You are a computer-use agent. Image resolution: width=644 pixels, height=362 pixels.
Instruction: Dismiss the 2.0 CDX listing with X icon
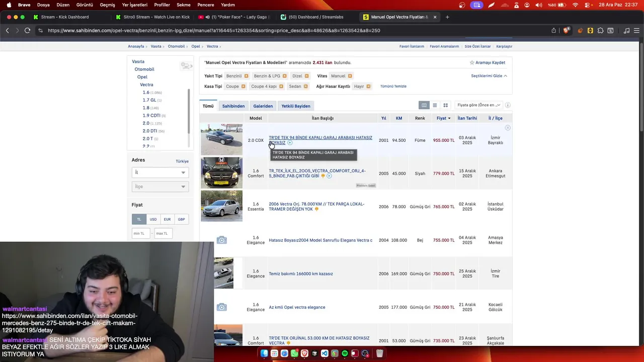[508, 128]
